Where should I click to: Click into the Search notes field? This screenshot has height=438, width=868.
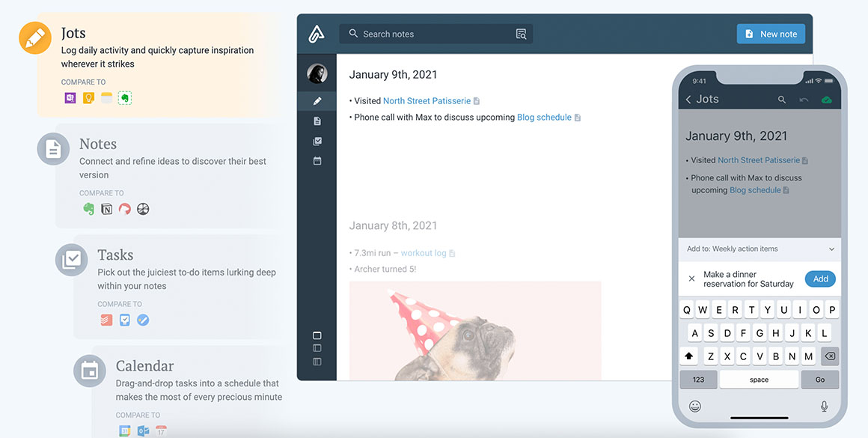(x=434, y=34)
